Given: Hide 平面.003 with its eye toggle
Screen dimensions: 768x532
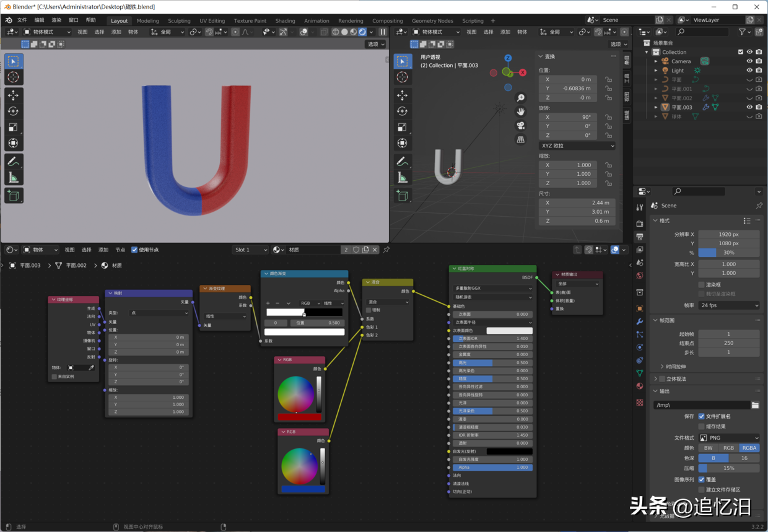Looking at the screenshot, I should coord(749,107).
